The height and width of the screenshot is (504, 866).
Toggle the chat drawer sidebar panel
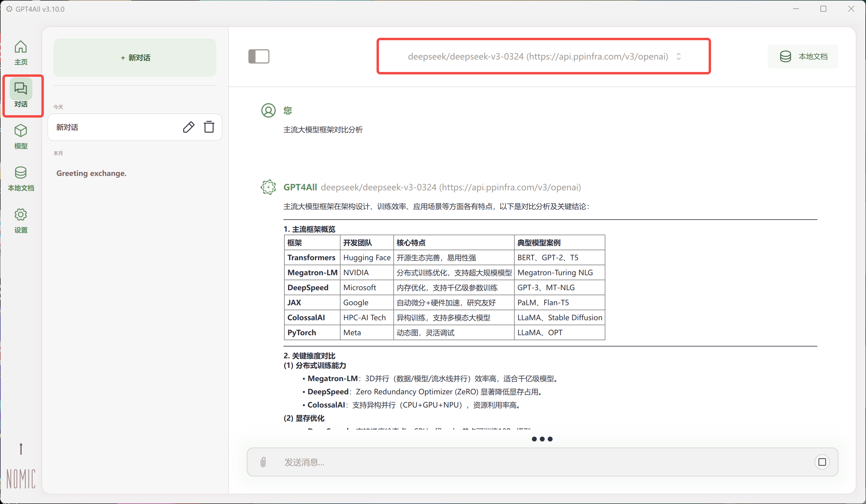259,56
